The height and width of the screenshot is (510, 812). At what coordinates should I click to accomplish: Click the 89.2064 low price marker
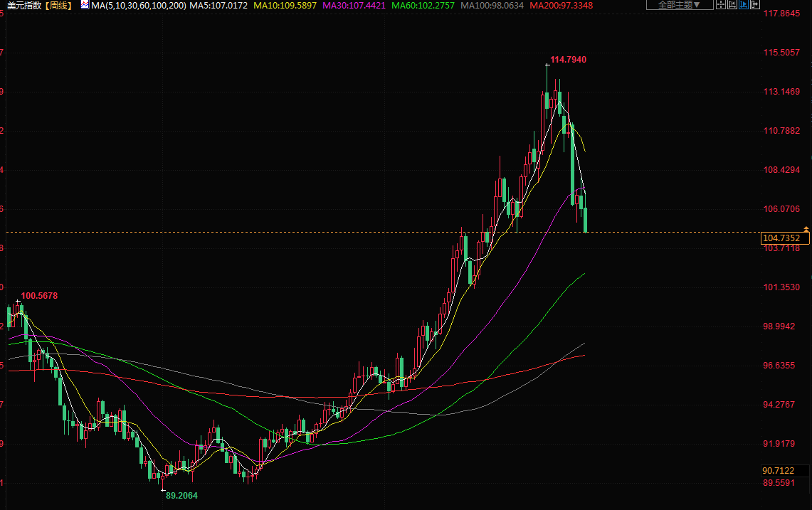[x=181, y=495]
